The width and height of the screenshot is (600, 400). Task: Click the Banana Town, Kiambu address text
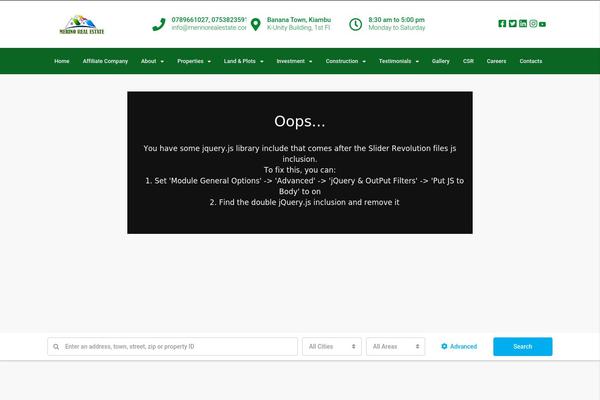point(299,20)
